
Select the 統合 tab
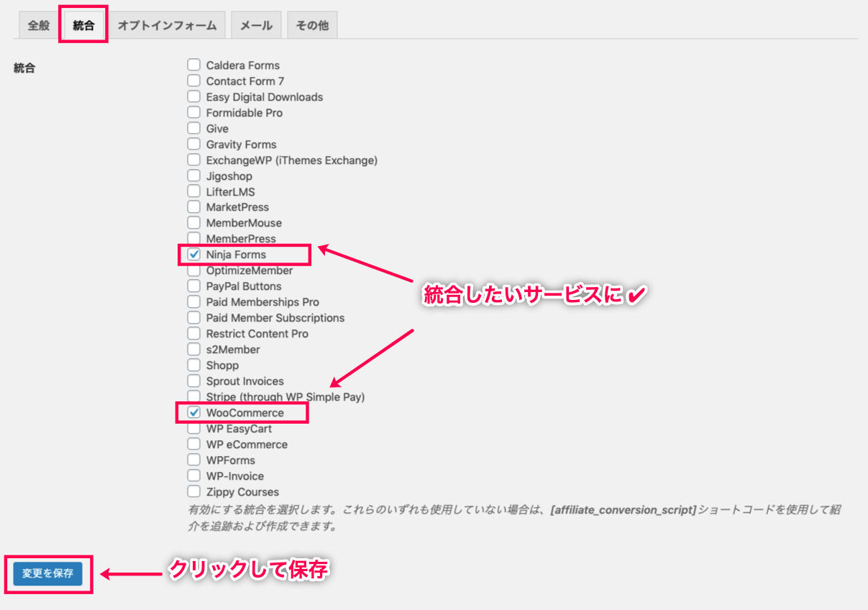83,25
